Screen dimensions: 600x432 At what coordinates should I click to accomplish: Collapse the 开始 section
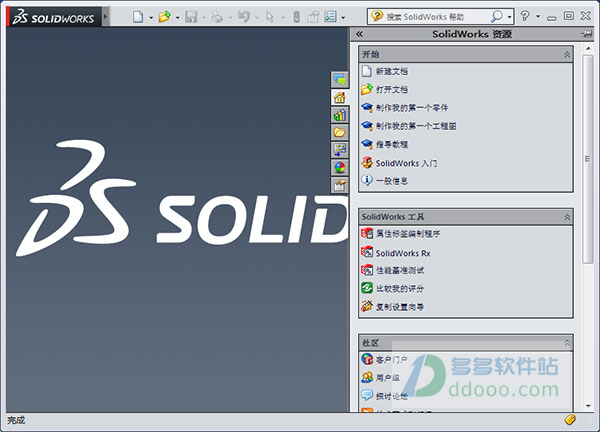click(567, 55)
